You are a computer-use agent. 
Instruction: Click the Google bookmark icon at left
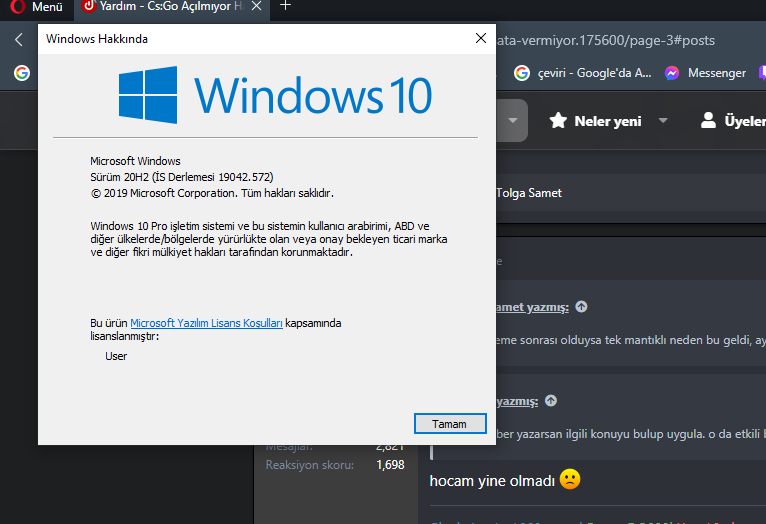tap(21, 73)
